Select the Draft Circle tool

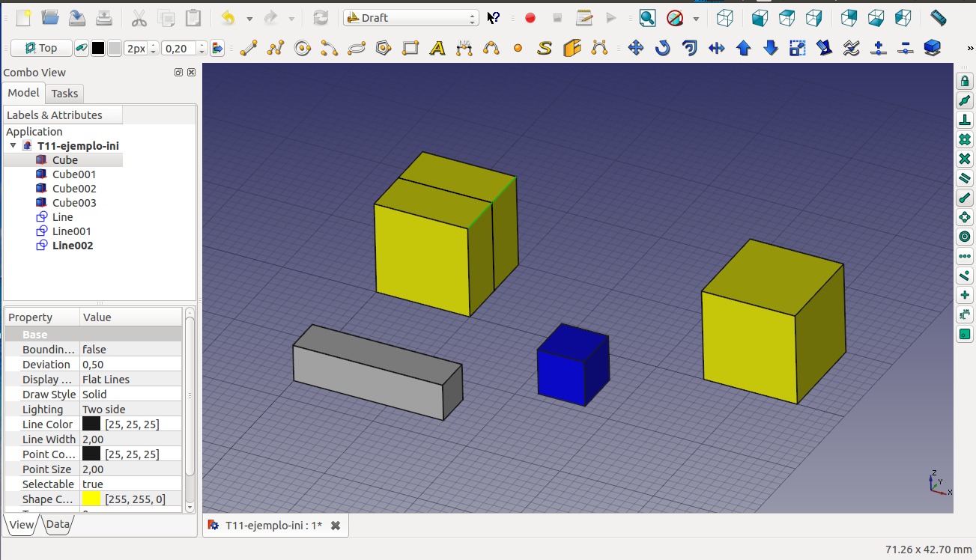coord(303,49)
